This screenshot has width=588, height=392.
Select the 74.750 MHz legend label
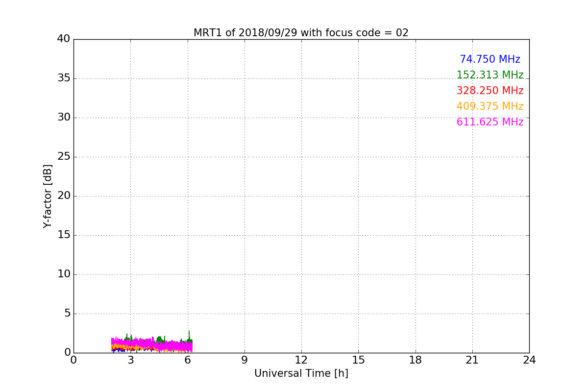coord(490,59)
